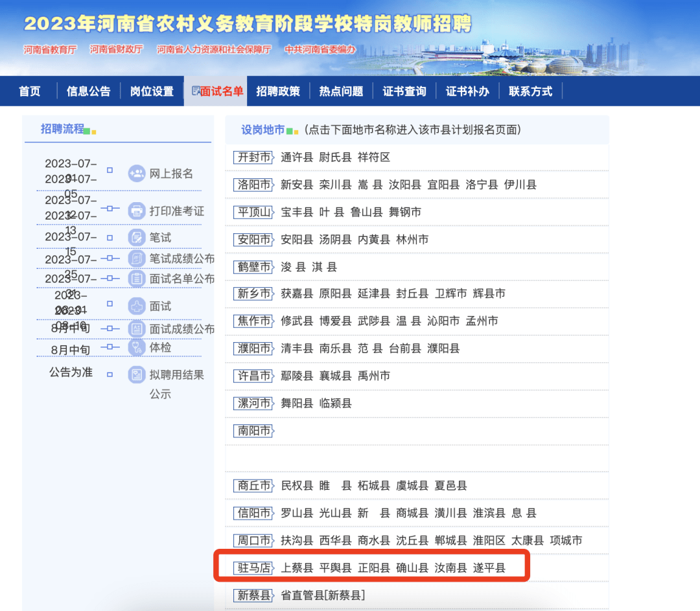Click the 拟聘用结果公示 icon
Viewport: 700px width, 611px height.
point(137,375)
